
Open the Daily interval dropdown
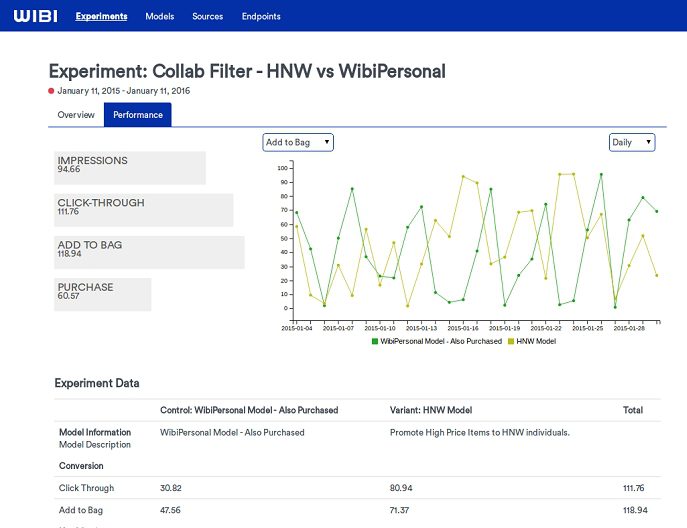[x=632, y=142]
